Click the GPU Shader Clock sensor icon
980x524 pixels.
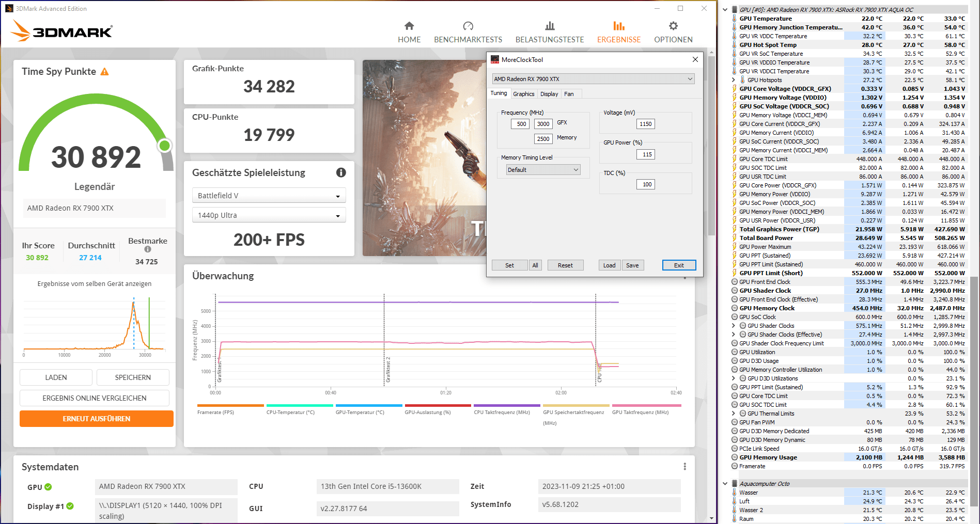tap(735, 291)
